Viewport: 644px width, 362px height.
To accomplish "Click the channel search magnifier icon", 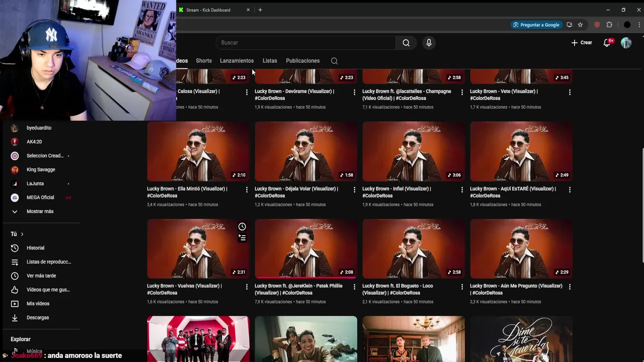I will pos(334,61).
